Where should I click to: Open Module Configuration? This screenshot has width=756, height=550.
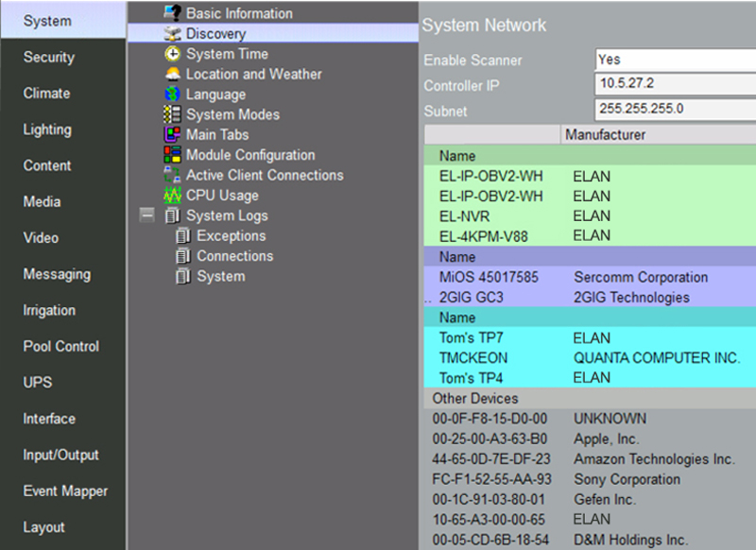click(x=250, y=155)
